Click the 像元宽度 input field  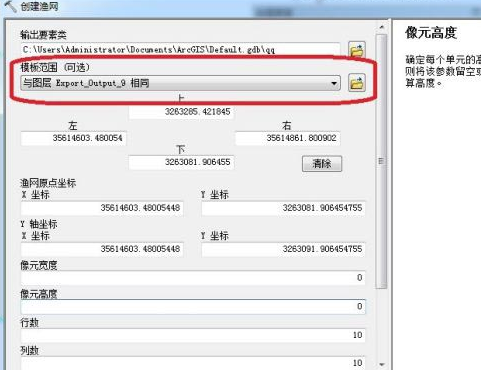(x=193, y=278)
